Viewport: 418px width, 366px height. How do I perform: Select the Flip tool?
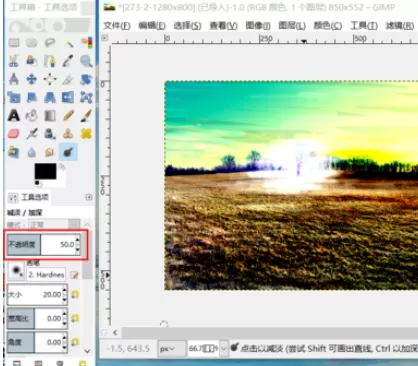click(x=68, y=97)
